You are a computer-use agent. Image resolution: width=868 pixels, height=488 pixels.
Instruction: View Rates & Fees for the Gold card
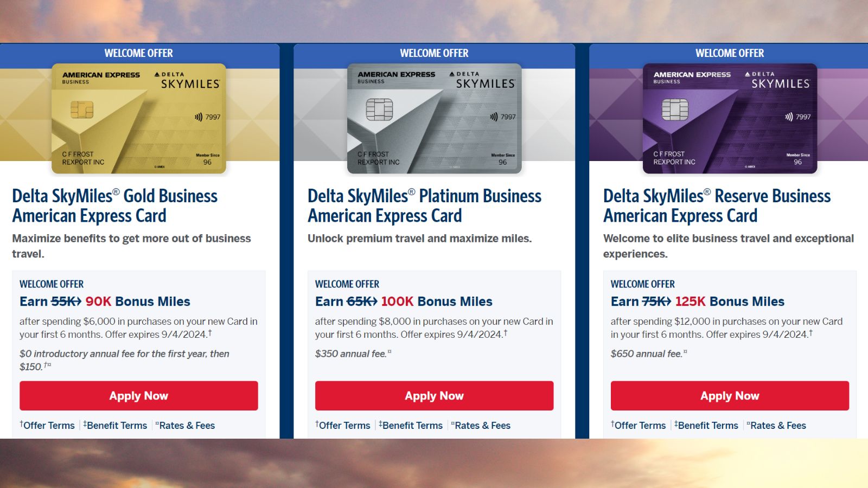tap(187, 425)
